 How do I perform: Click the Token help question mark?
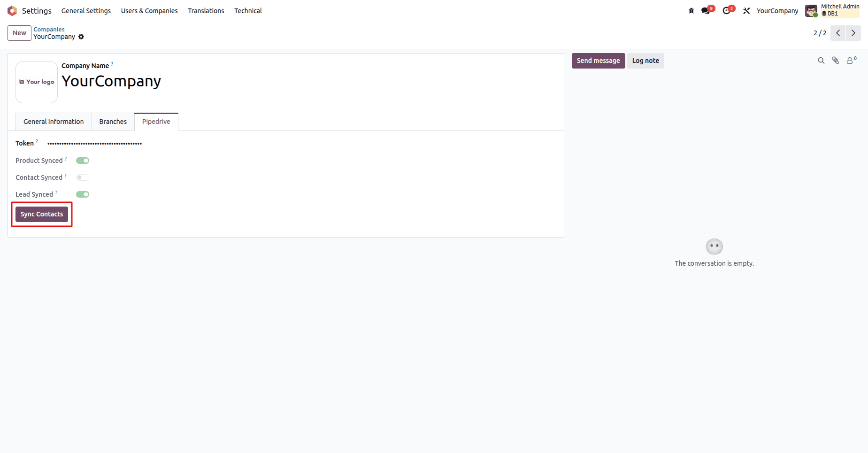(x=37, y=141)
